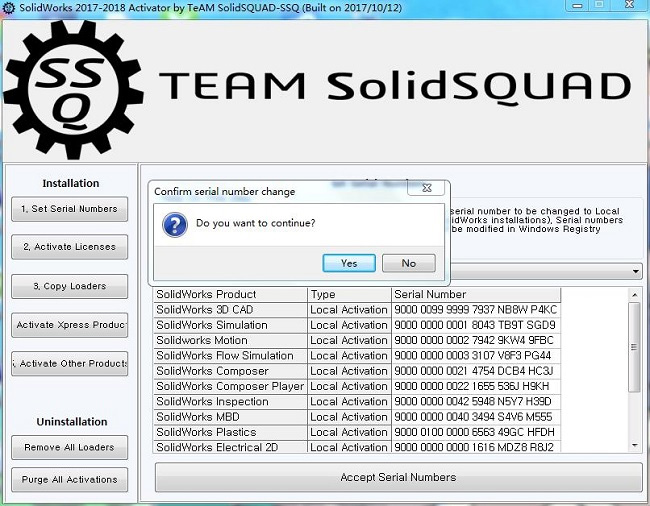650x506 pixels.
Task: Click Local Activation in the SolidWorks Composer row
Action: pos(349,371)
